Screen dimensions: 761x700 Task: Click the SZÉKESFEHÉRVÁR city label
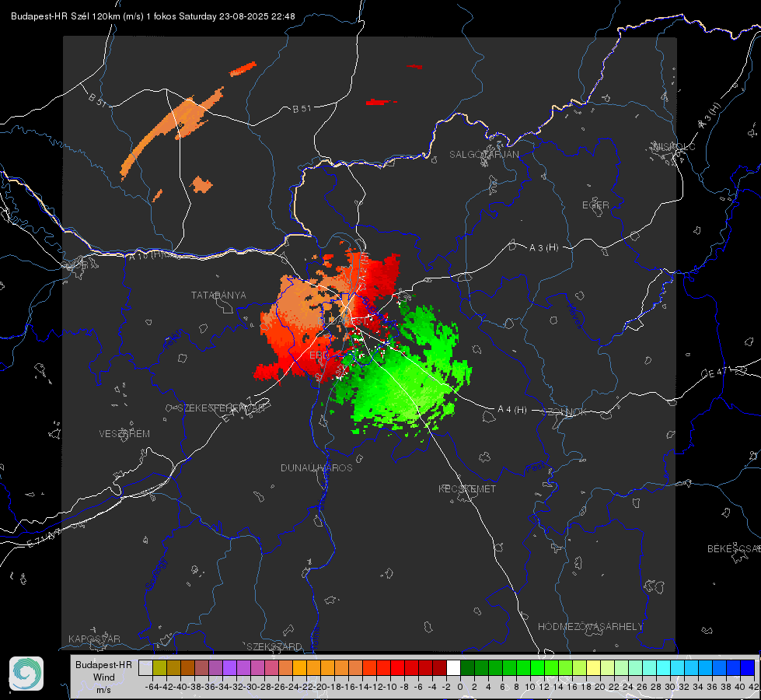tap(221, 408)
